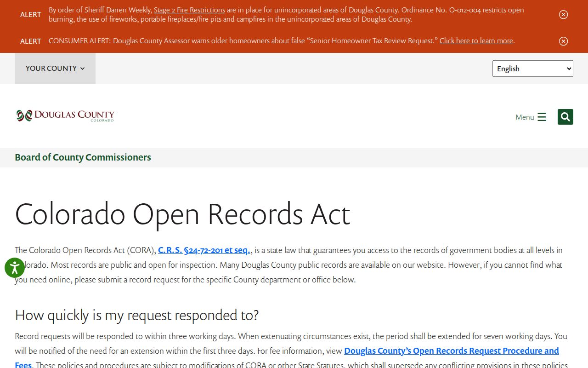Screen dimensions: 588x368
Task: Select the Colorado Open Records Act heading
Action: [x=183, y=214]
